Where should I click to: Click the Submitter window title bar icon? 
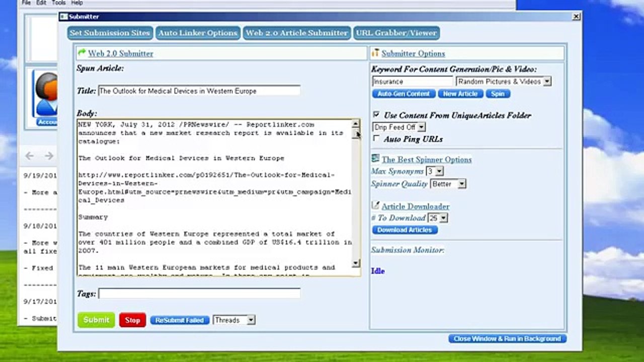pyautogui.click(x=63, y=17)
